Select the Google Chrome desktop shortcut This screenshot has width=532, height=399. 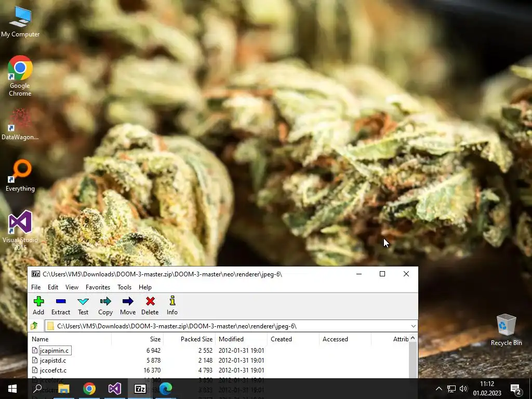point(20,76)
